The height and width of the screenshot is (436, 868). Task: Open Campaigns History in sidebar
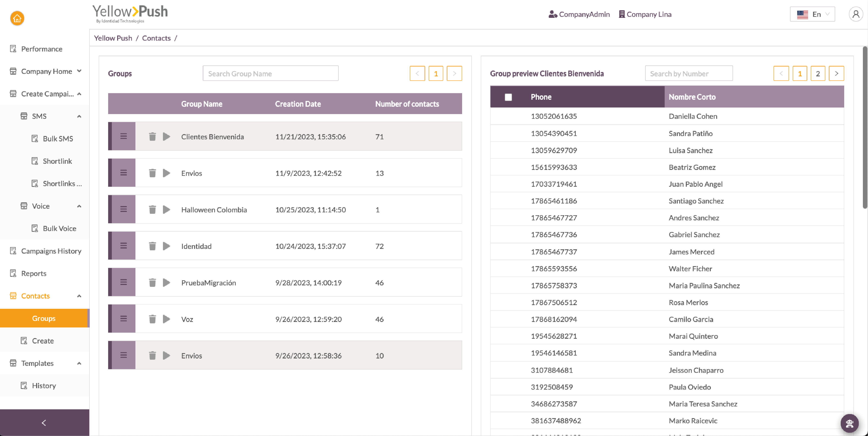51,251
